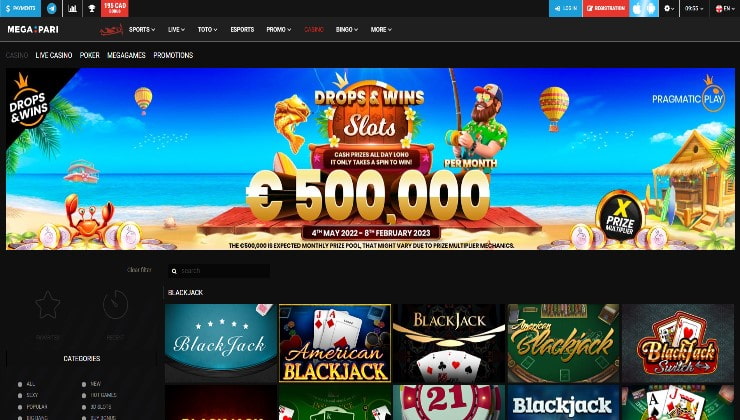Select the NEW category radio button
The height and width of the screenshot is (420, 740).
(x=84, y=384)
